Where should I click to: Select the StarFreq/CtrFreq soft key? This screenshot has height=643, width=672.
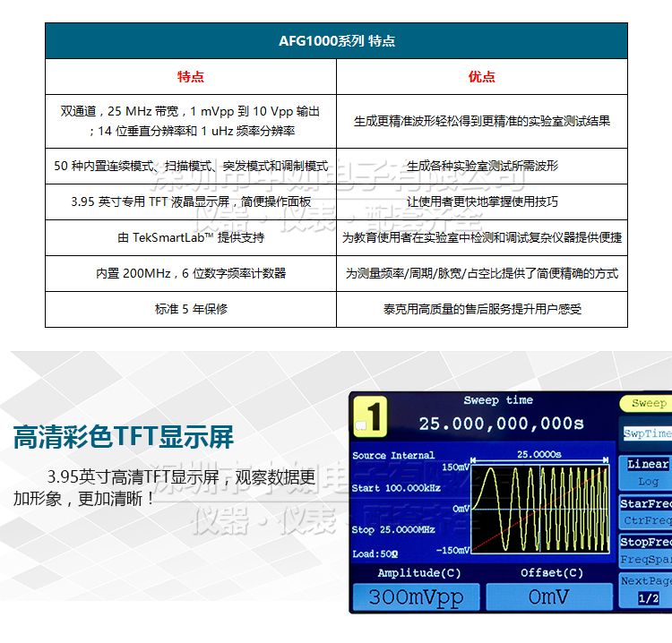pos(647,512)
